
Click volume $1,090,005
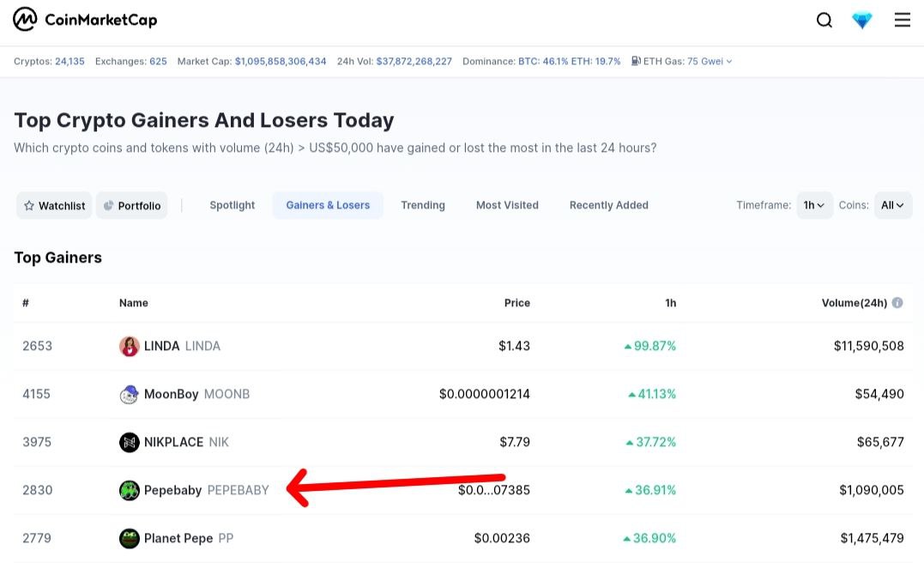coord(872,490)
